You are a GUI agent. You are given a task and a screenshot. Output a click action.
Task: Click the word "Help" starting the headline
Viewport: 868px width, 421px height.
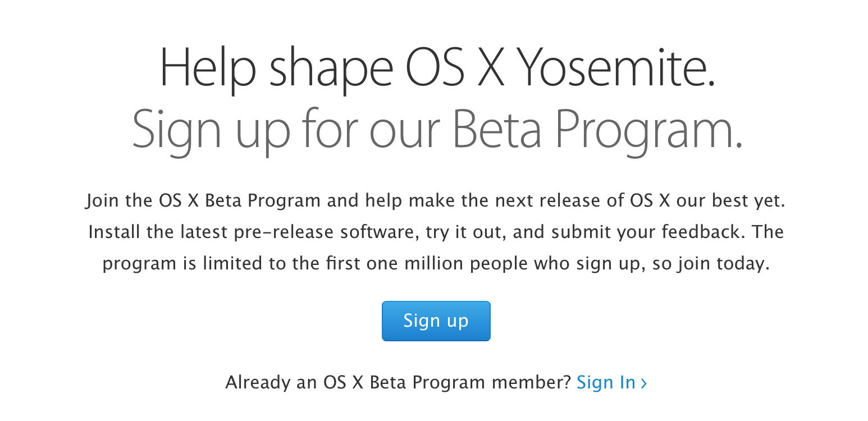[208, 70]
